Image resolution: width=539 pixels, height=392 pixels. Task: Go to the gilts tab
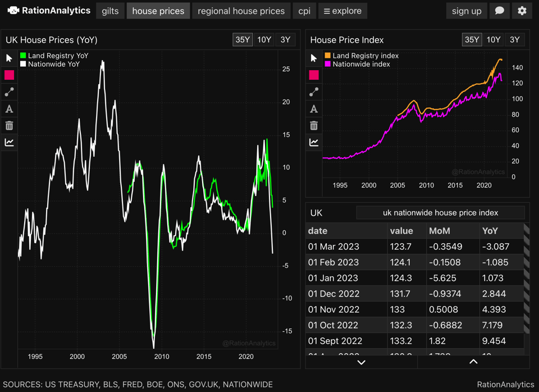click(110, 11)
